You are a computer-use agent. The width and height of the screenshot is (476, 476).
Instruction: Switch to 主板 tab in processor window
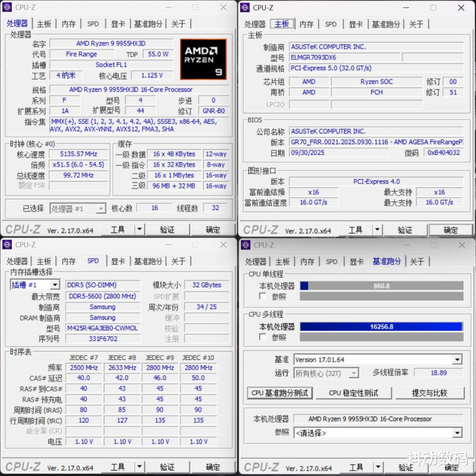(x=44, y=24)
